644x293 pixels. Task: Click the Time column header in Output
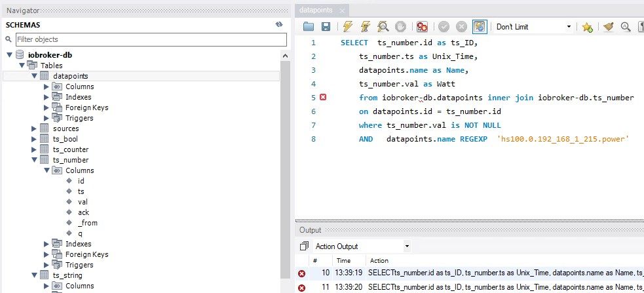pos(343,260)
